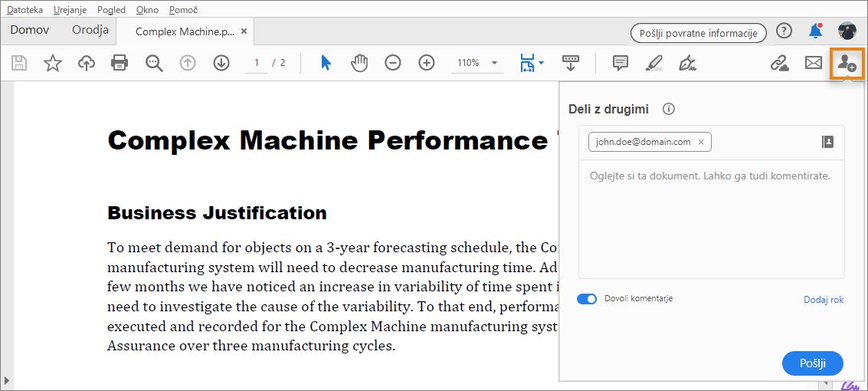Go to previous page arrow
Screen dimensions: 868x391
coord(188,63)
